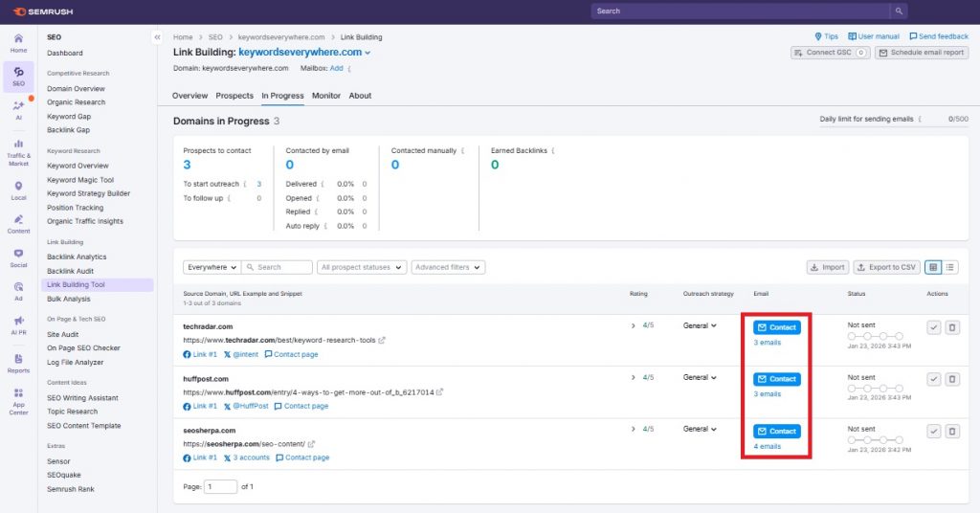
Task: Open the Reports section icon
Action: [19, 364]
